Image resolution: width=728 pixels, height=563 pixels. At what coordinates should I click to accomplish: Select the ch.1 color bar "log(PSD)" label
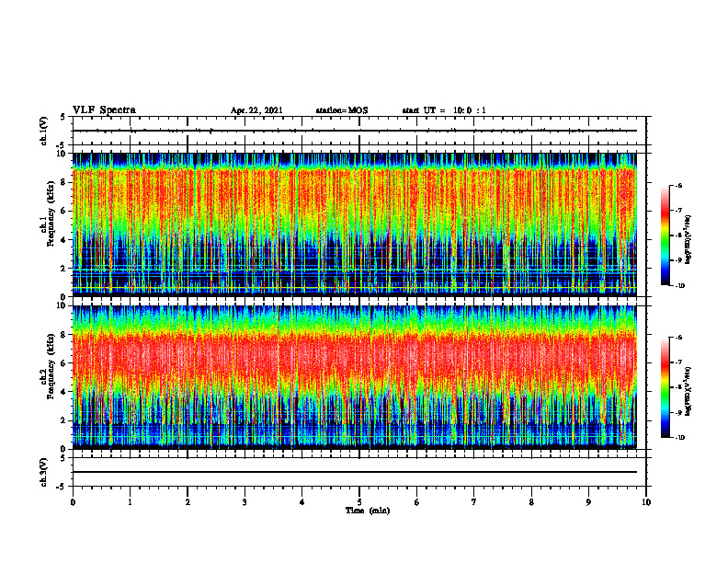688,240
